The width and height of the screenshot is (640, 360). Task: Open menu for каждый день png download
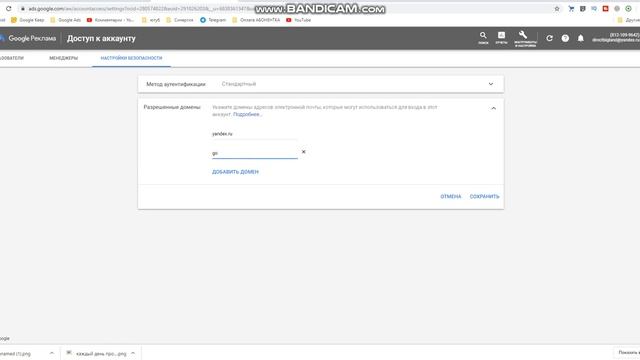point(133,353)
